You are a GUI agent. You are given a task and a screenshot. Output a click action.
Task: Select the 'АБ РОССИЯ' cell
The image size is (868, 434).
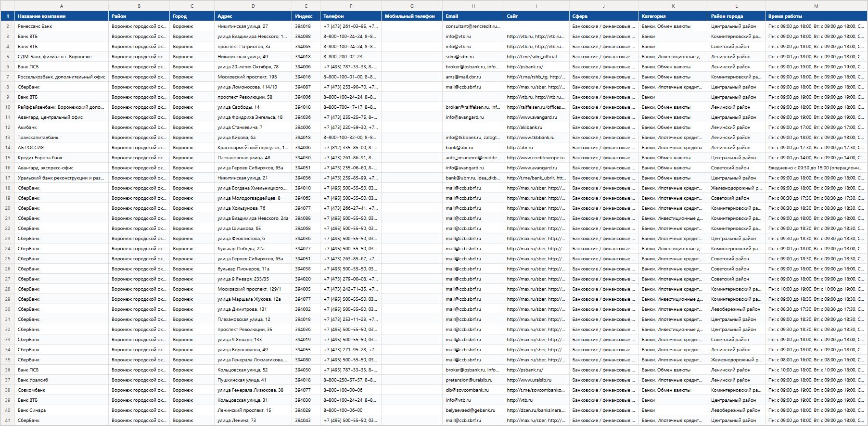coord(62,148)
